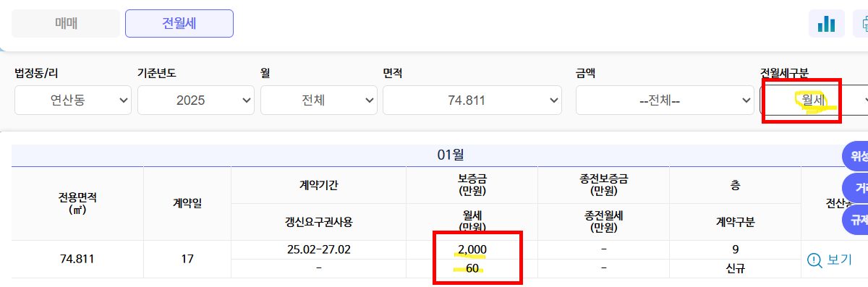
Task: Click the contract day cell 17
Action: click(187, 260)
